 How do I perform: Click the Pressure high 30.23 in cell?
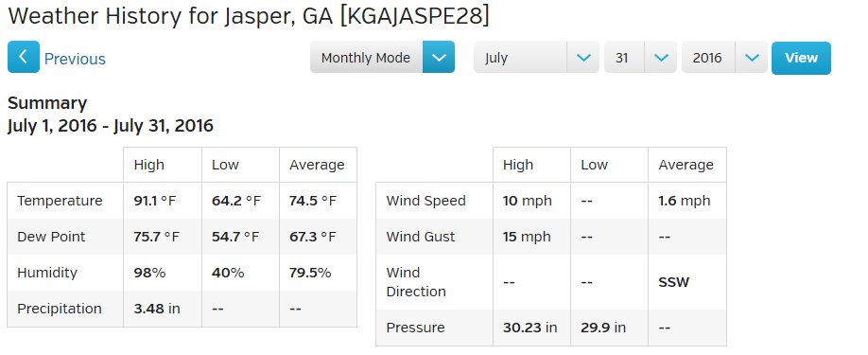[x=529, y=328]
